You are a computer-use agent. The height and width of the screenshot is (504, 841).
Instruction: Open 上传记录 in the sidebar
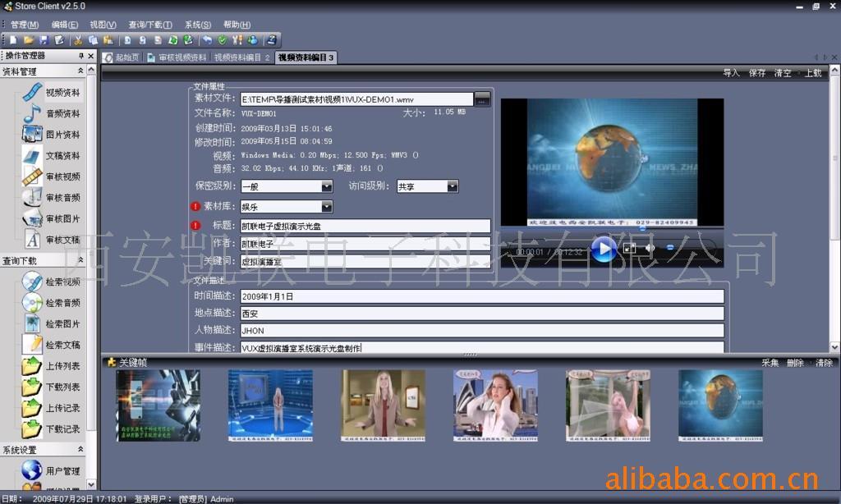pos(52,408)
